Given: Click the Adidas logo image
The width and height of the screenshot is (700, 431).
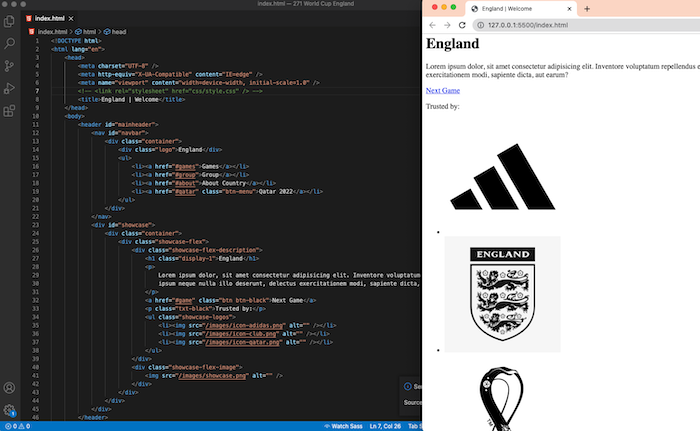Looking at the screenshot, I should pyautogui.click(x=503, y=176).
